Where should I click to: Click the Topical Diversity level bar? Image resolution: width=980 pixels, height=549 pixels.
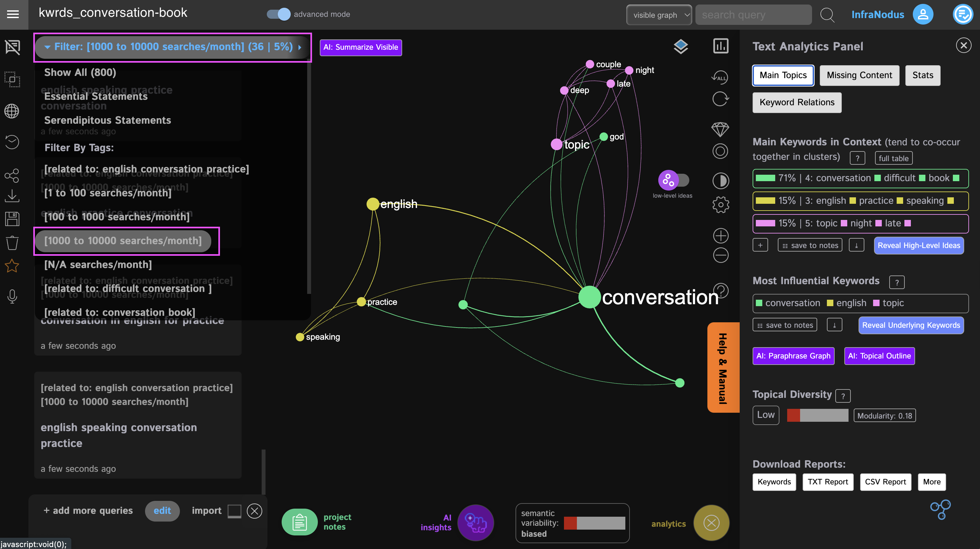tap(817, 415)
